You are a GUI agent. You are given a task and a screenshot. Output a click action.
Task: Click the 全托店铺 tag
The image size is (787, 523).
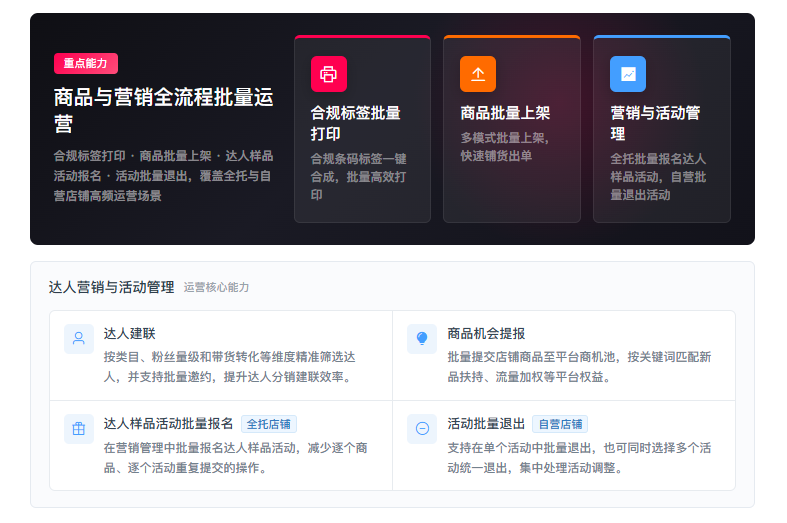click(x=269, y=424)
